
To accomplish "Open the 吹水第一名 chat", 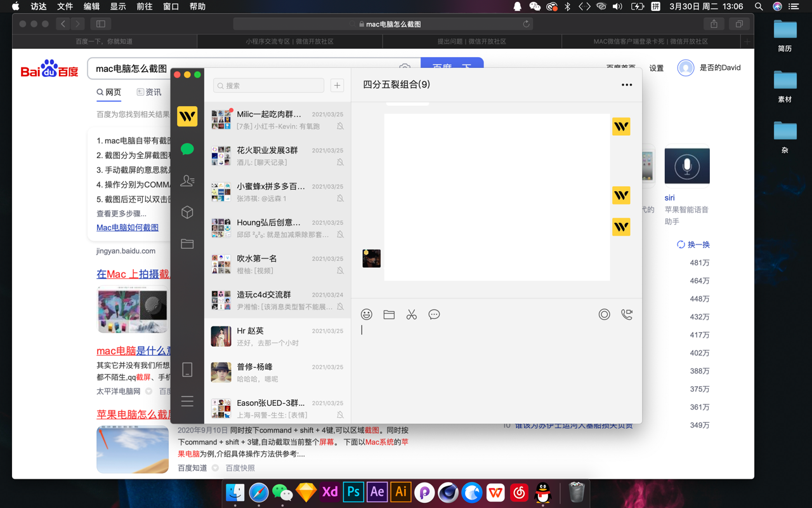I will tap(278, 264).
